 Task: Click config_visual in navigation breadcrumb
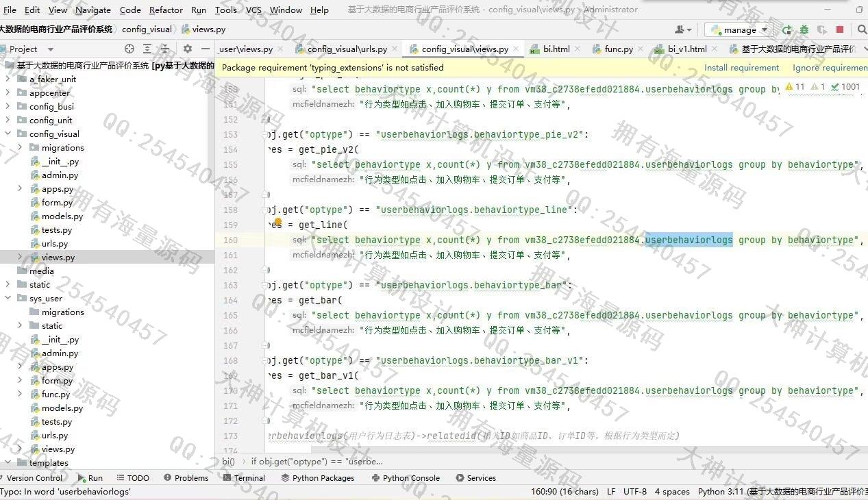[x=147, y=29]
